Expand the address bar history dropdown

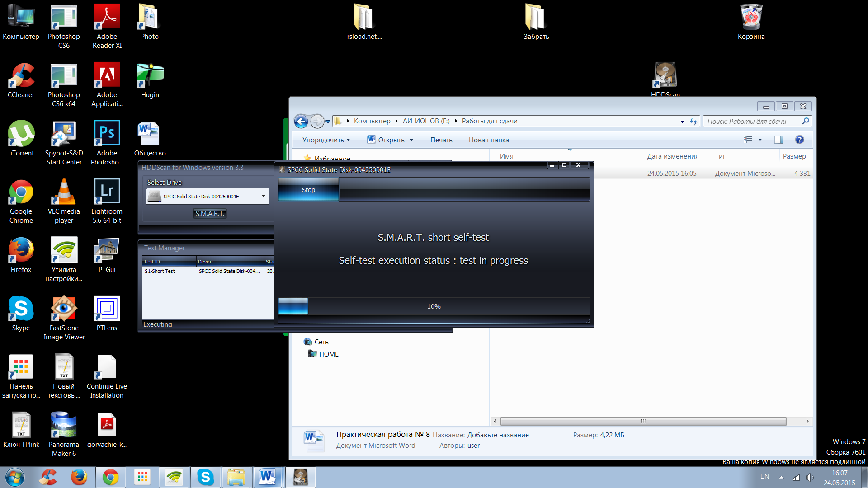(682, 122)
